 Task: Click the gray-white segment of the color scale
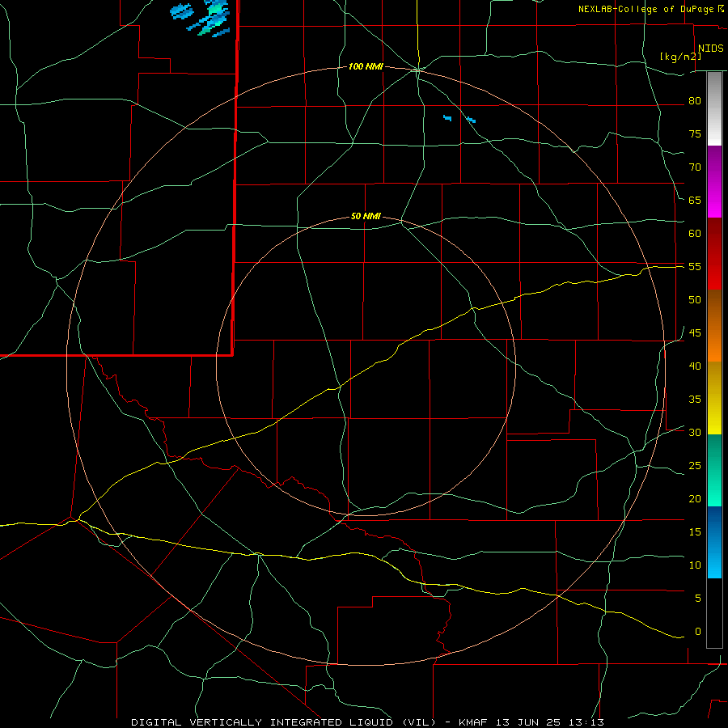click(714, 108)
